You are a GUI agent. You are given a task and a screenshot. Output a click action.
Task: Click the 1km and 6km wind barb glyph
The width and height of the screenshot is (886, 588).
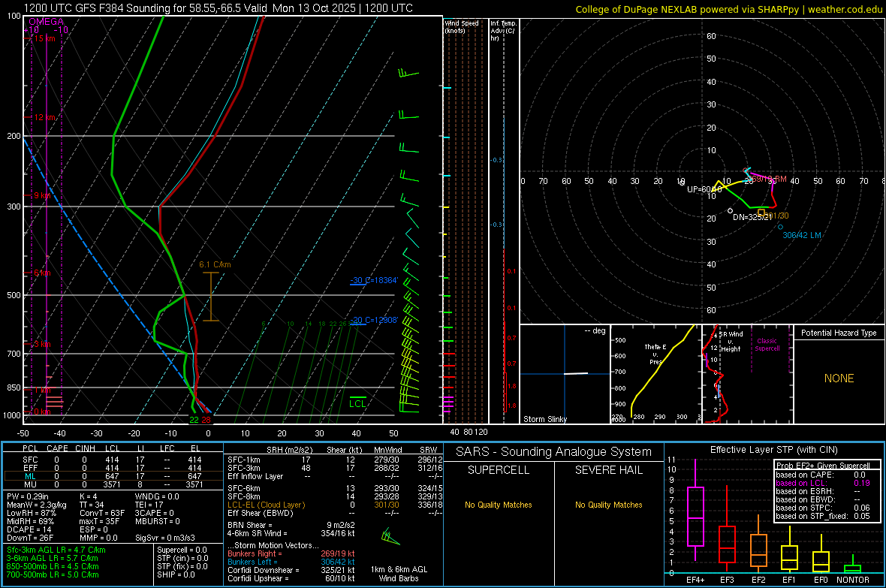[x=390, y=536]
